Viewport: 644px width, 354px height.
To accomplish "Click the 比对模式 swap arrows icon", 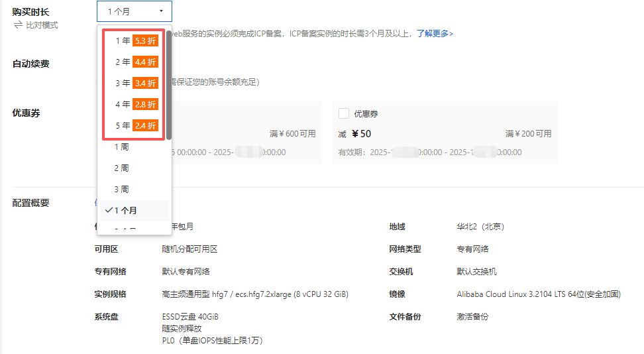I will [x=18, y=25].
